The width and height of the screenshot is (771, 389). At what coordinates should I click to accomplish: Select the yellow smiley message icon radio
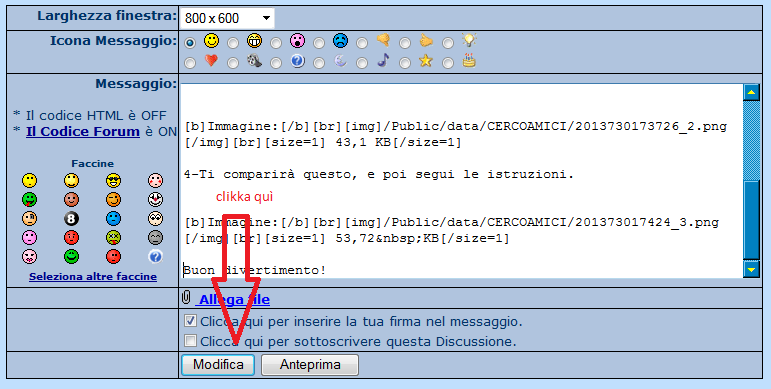[190, 43]
